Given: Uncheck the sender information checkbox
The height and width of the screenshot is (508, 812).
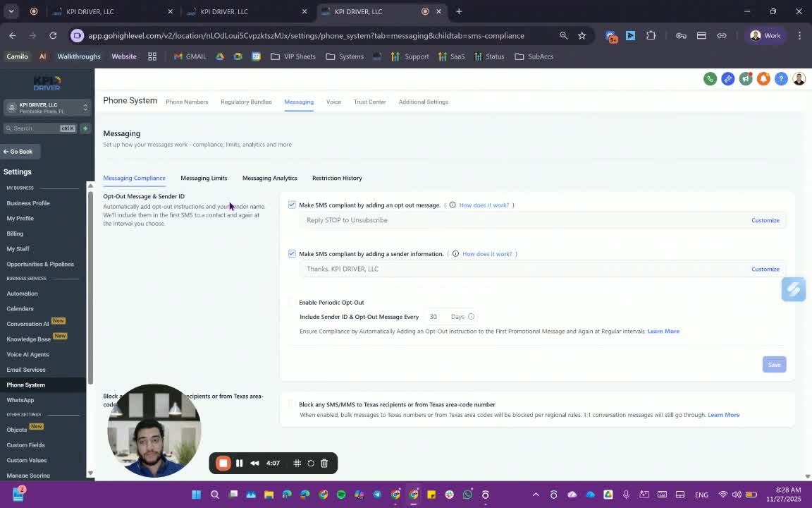Looking at the screenshot, I should [292, 253].
